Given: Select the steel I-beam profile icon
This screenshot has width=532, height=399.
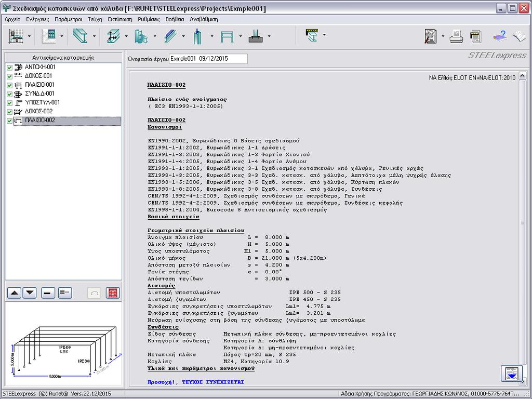Looking at the screenshot, I should pyautogui.click(x=80, y=36).
